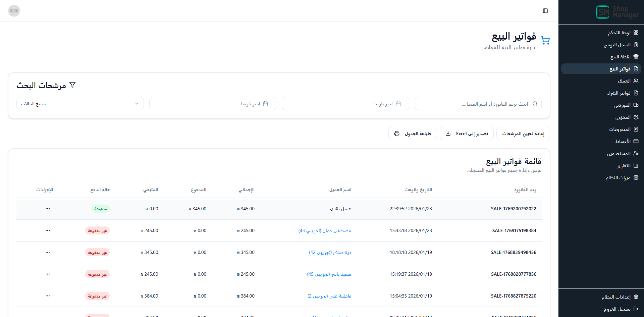Open لوحة التحكم dashboard from sidebar
The width and height of the screenshot is (644, 317).
pos(619,33)
